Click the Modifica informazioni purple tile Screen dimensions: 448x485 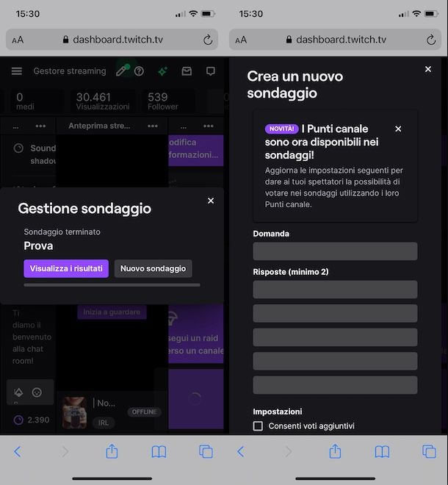[x=196, y=151]
